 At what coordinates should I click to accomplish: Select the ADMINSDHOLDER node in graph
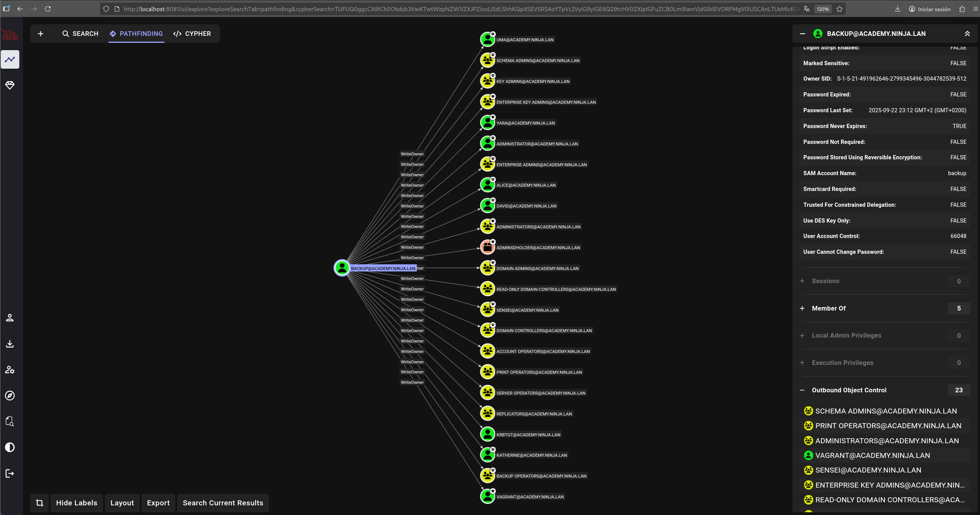[487, 247]
